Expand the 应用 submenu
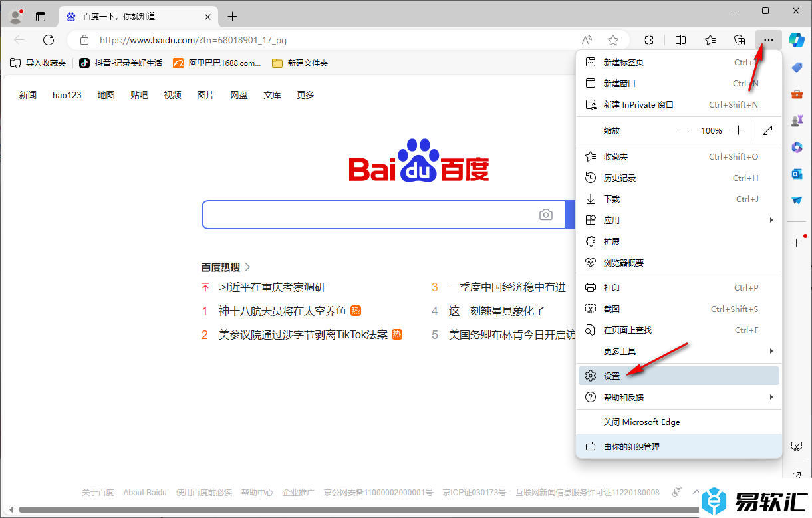 [678, 220]
